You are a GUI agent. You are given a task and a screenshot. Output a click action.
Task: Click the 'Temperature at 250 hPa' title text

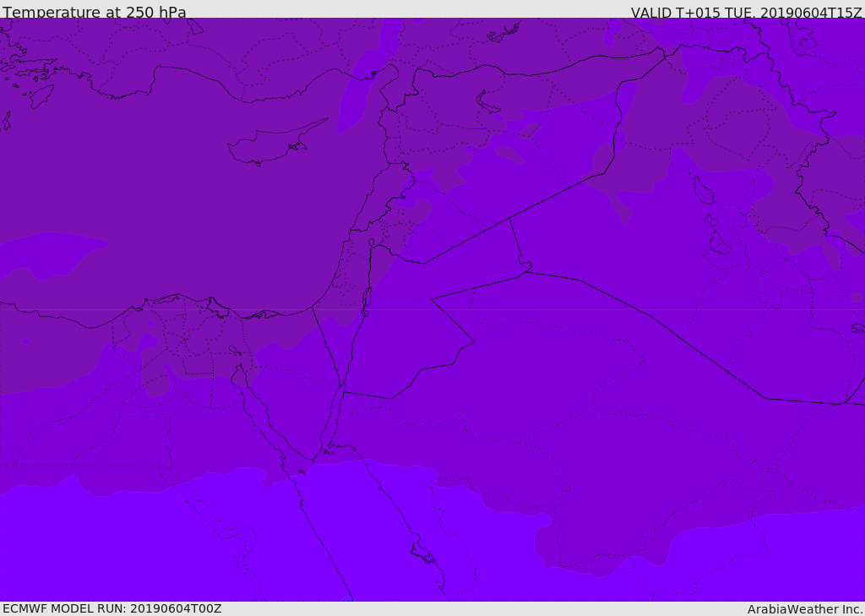[95, 12]
